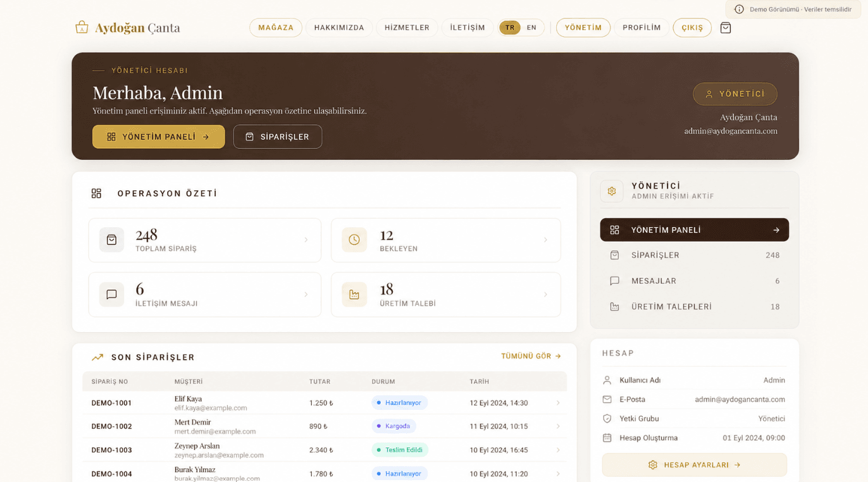Viewport: 868px width, 482px height.
Task: Expand the İletişim Mesajı card chevron
Action: coord(306,294)
